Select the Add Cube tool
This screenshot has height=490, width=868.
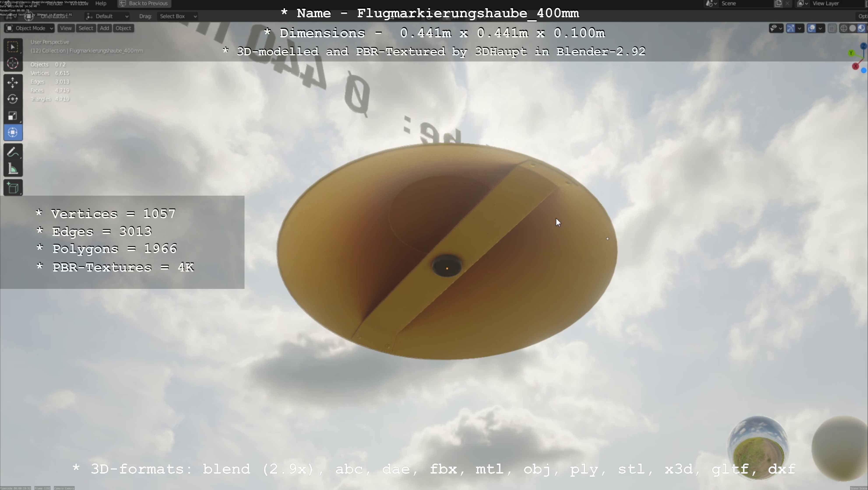[13, 188]
